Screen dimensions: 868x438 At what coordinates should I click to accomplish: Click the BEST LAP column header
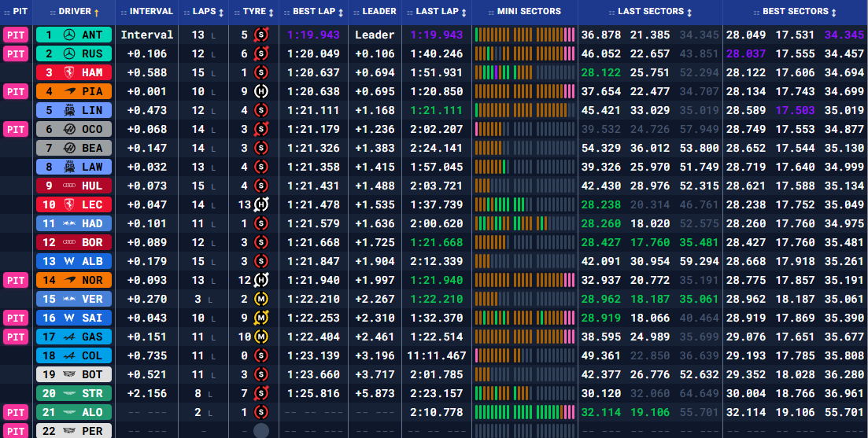tap(314, 12)
